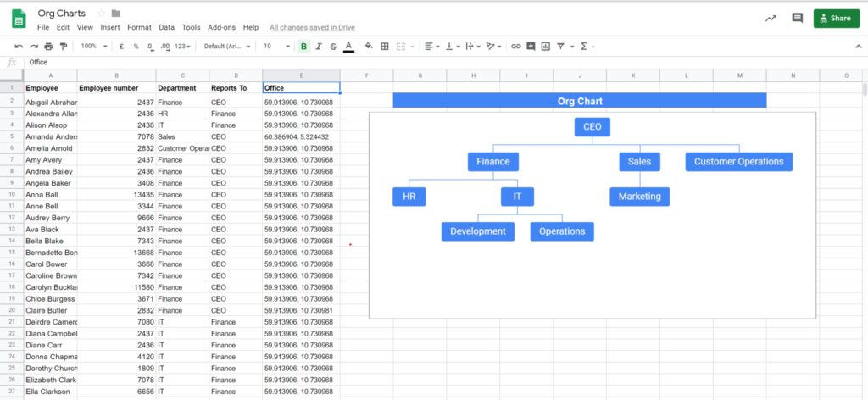
Task: Click the insert link icon
Action: click(x=515, y=47)
